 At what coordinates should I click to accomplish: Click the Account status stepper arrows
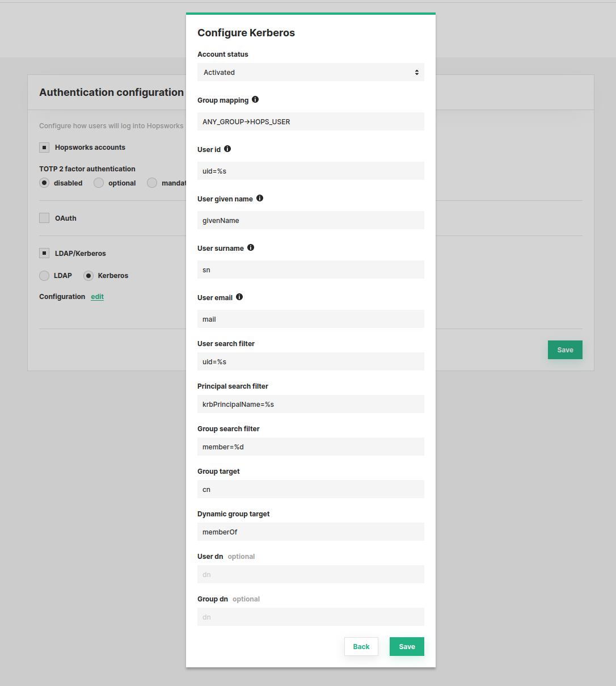416,72
